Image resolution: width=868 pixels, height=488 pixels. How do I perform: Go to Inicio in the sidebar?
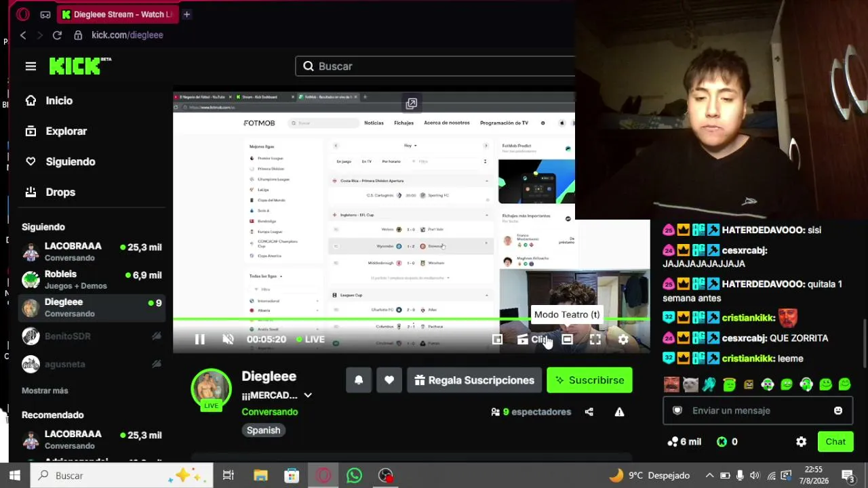coord(49,100)
